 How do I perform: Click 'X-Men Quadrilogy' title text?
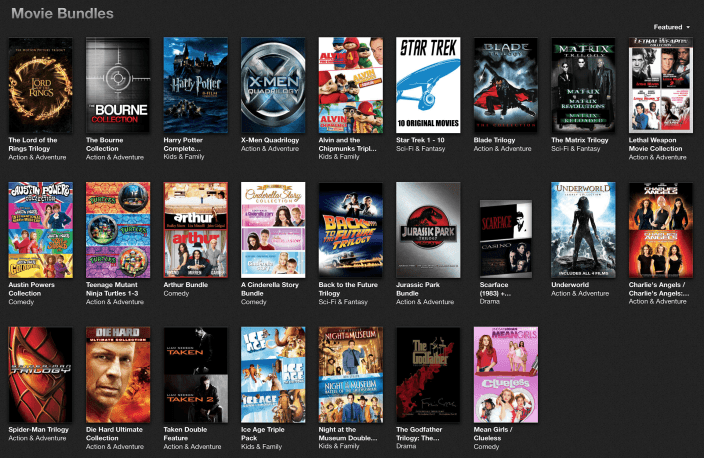click(x=270, y=140)
